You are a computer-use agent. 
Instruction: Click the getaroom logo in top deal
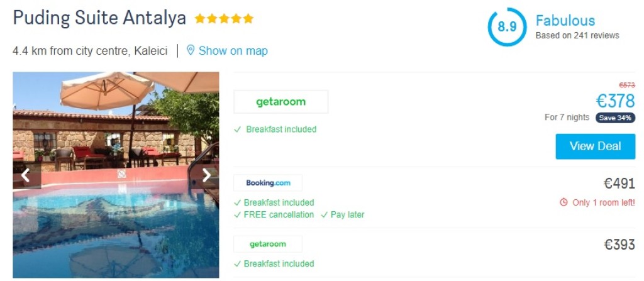tap(280, 102)
